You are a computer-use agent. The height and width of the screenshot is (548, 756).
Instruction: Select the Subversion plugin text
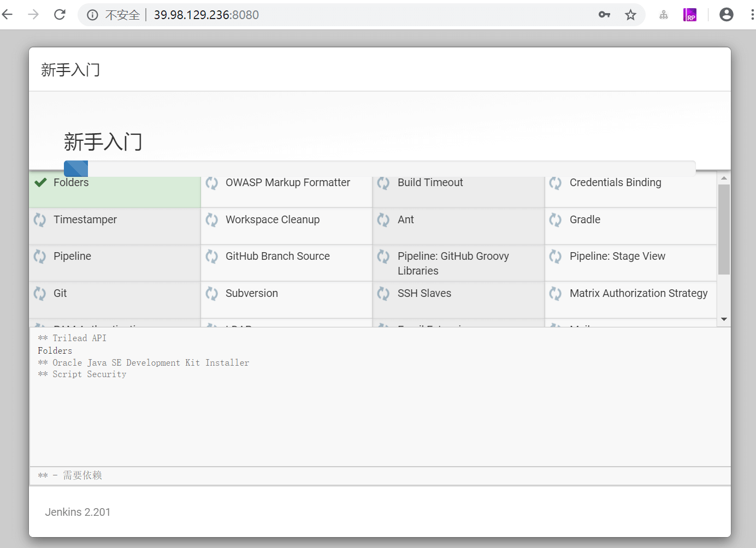click(252, 293)
